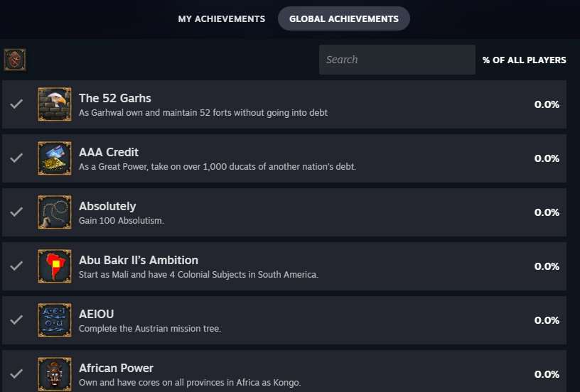Click the checkmark beside Absolutely
580x392 pixels.
(16, 212)
